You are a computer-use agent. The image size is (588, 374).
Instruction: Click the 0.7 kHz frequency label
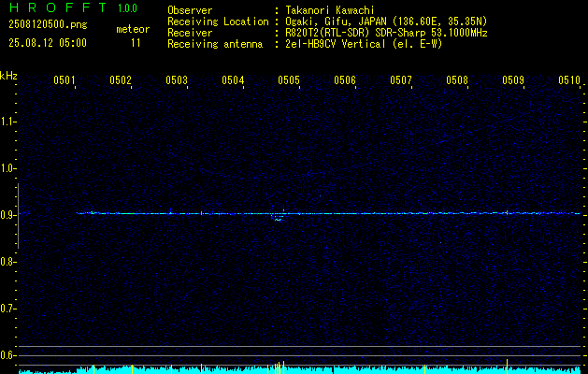(7, 309)
